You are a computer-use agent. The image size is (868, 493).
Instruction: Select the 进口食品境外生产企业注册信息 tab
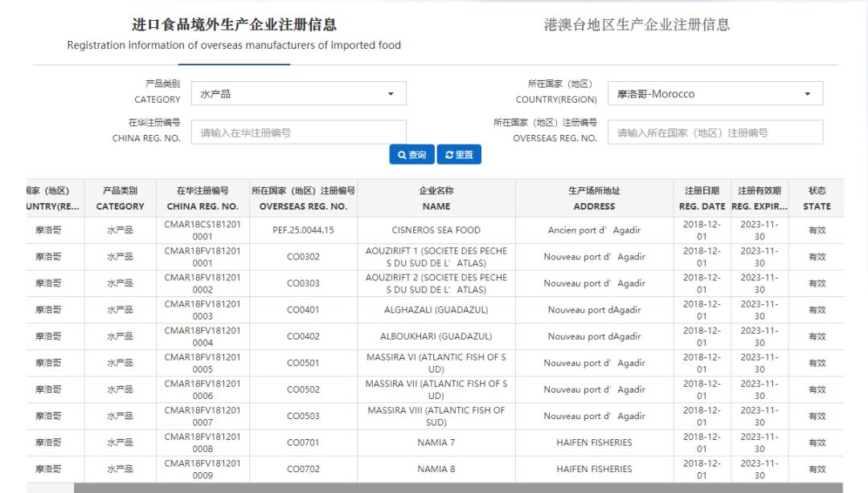point(235,24)
